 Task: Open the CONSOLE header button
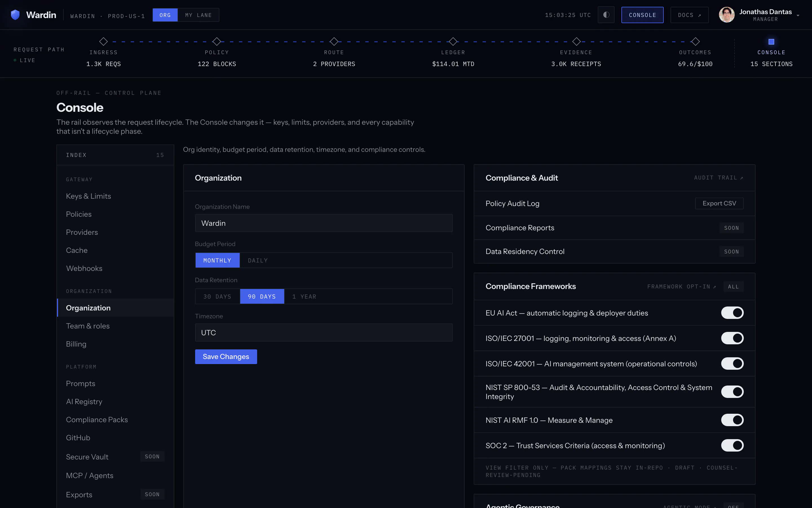pyautogui.click(x=642, y=15)
